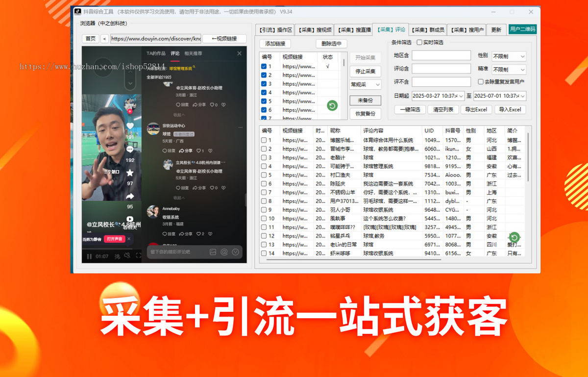This screenshot has height=377, width=588.
Task: Click the 恢复备份 button
Action: (x=365, y=113)
